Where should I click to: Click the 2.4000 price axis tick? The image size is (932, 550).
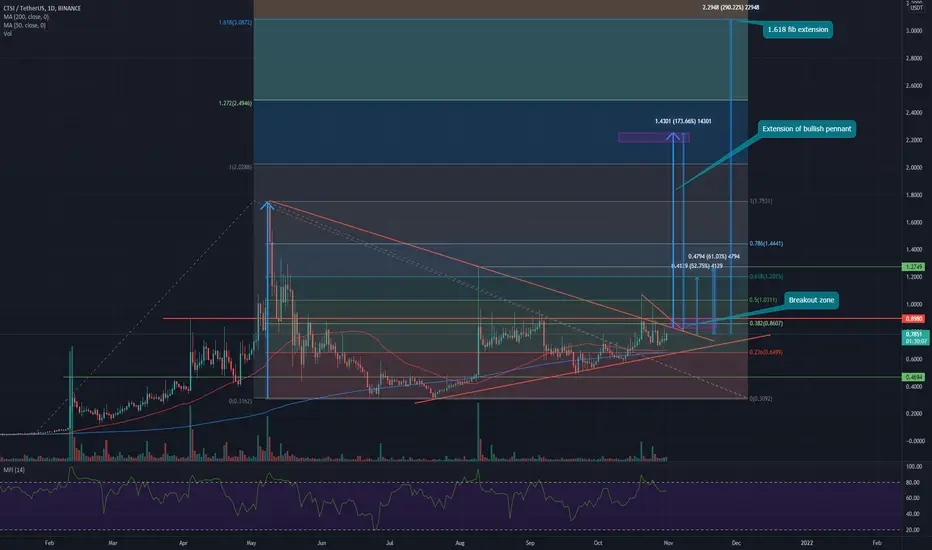click(x=914, y=113)
